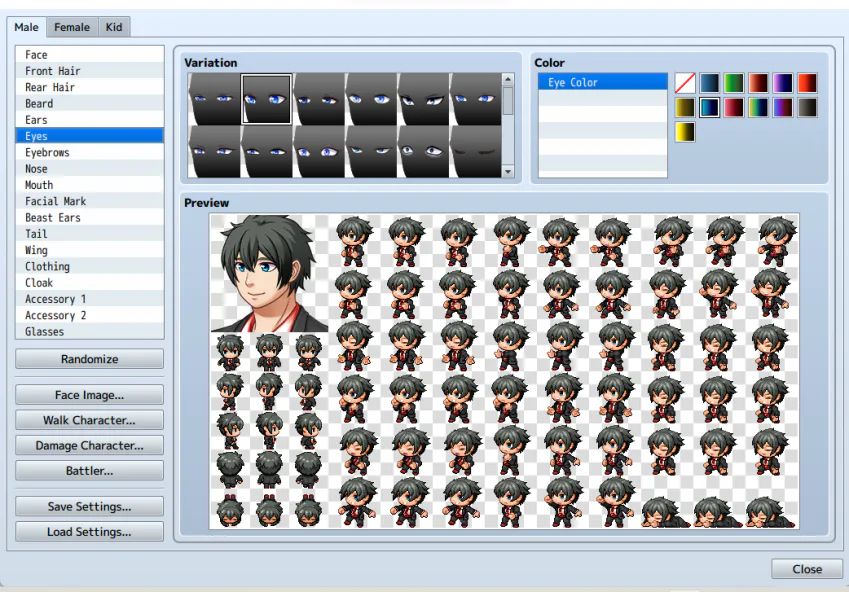Pick the Beast Ears part
Viewport: 849px width, 592px height.
pyautogui.click(x=90, y=217)
